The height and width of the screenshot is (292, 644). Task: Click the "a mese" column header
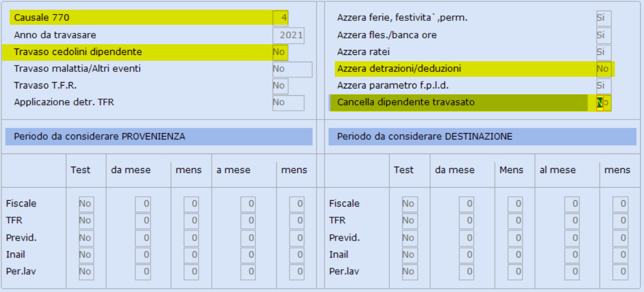(233, 170)
